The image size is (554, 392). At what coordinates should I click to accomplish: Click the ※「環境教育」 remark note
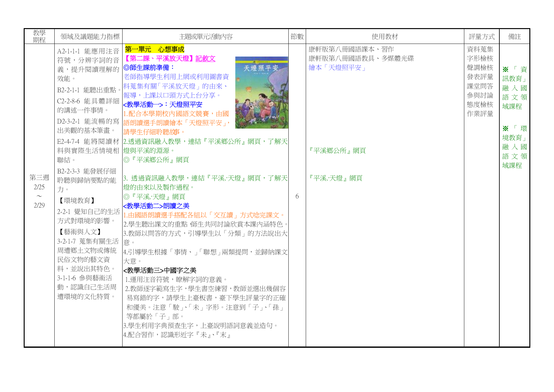[x=515, y=147]
